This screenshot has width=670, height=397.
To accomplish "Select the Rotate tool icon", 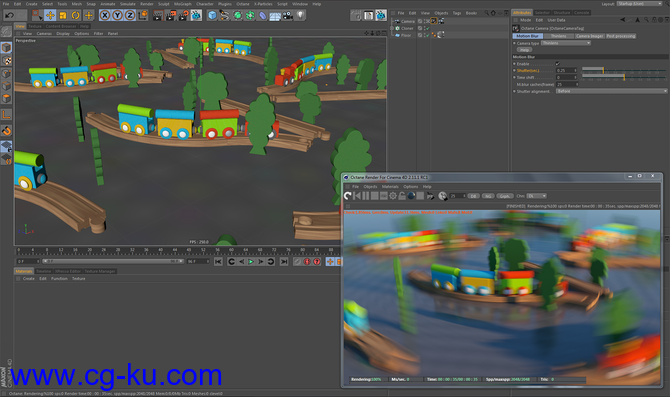I will pyautogui.click(x=76, y=16).
